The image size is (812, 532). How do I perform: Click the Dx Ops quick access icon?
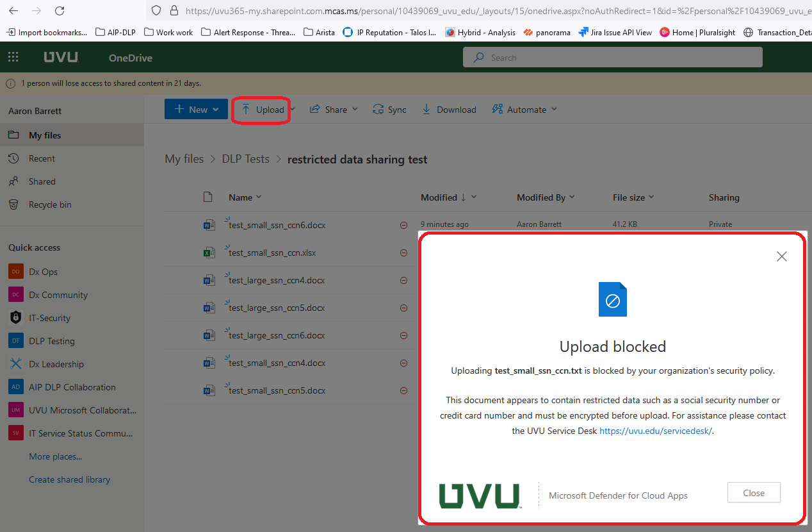click(15, 271)
